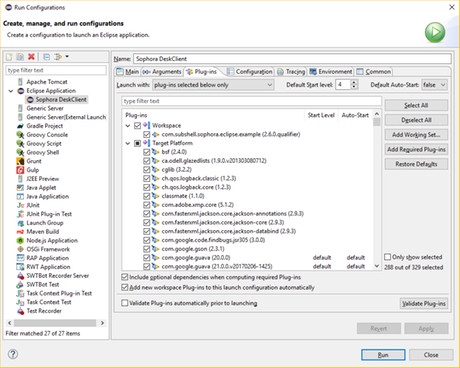Click the JUnit icon
Image resolution: width=460 pixels, height=368 pixels.
20,205
